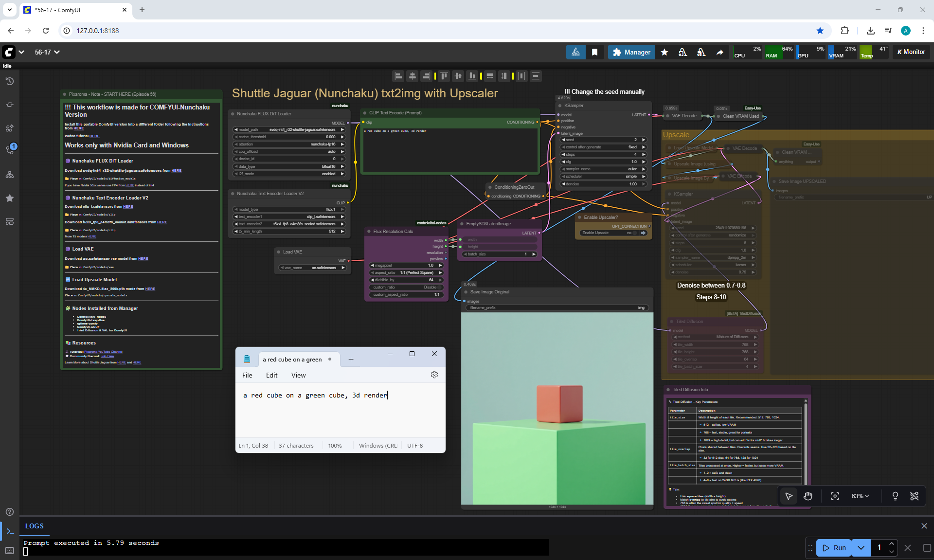
Task: Click the Run button
Action: point(834,548)
